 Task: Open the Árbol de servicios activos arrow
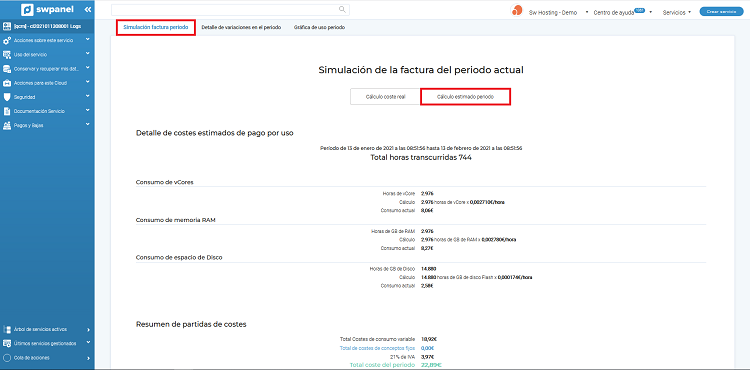88,330
